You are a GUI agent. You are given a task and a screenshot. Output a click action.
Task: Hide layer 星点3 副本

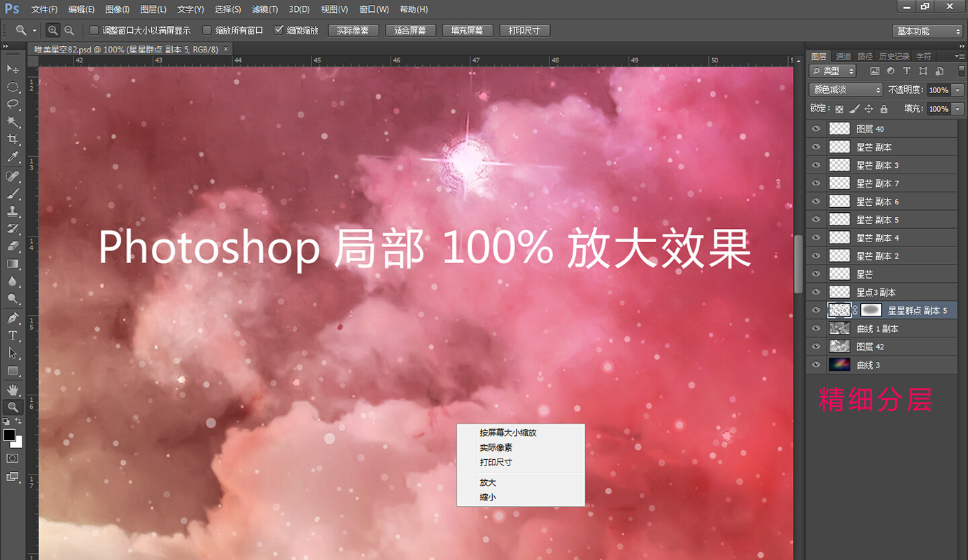[x=815, y=293]
